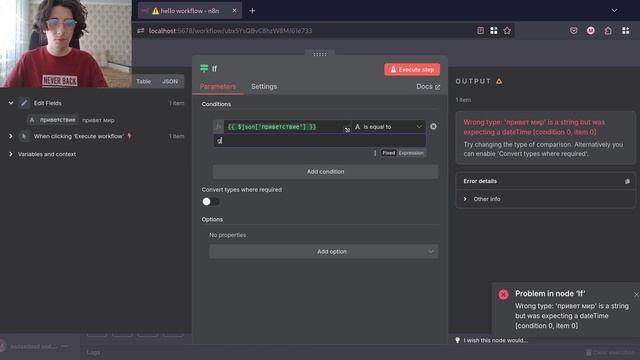The height and width of the screenshot is (360, 640).
Task: Open the Parameters tab
Action: (218, 87)
